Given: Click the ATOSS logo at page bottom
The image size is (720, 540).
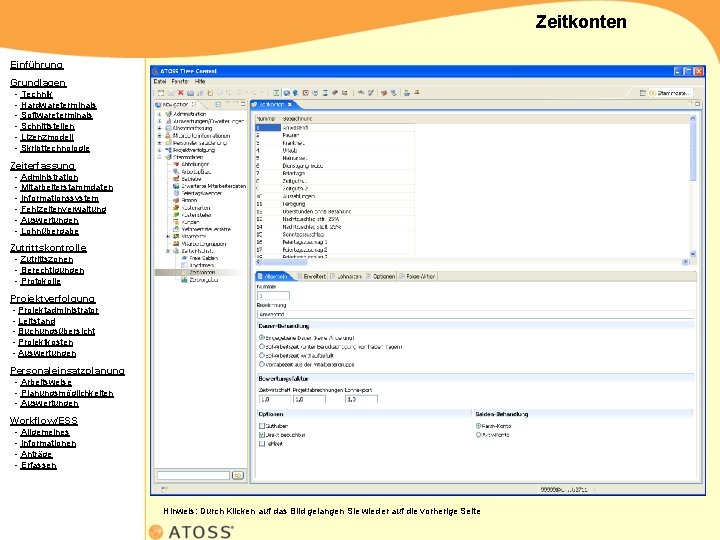Looking at the screenshot, I should coord(191,532).
